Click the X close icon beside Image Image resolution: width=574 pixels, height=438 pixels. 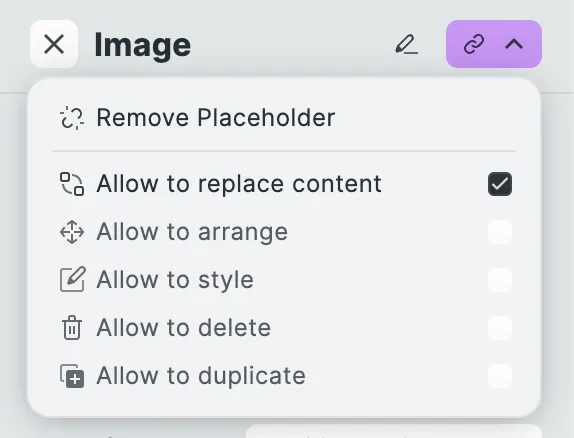coord(54,44)
